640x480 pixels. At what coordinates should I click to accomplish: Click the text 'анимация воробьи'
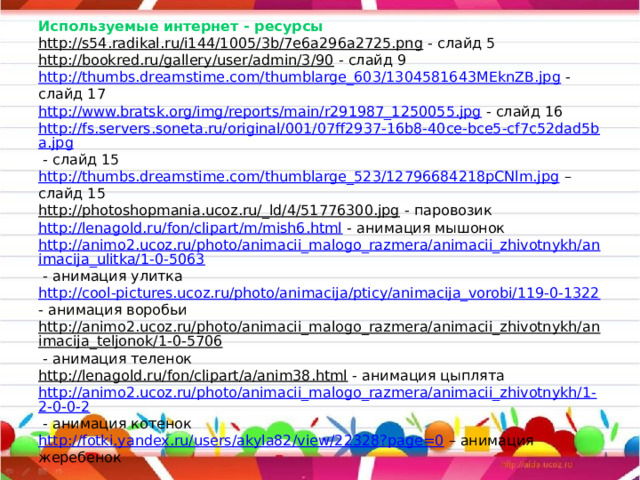[x=118, y=310]
